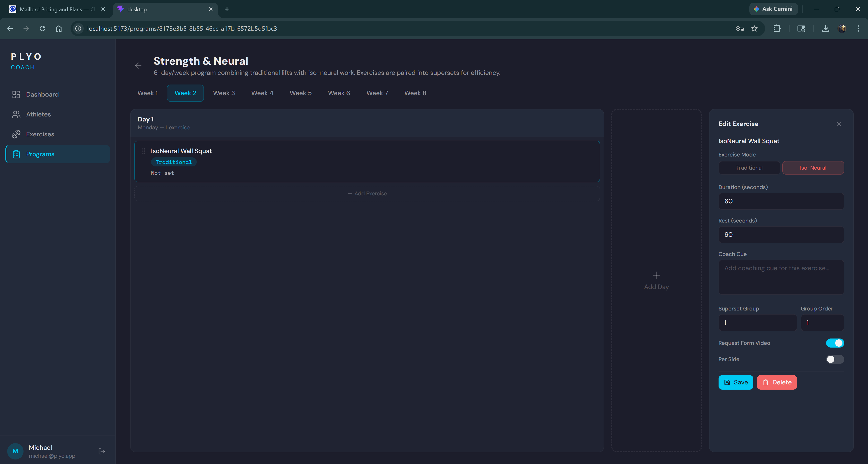868x464 pixels.
Task: Open a new browser tab
Action: click(227, 9)
